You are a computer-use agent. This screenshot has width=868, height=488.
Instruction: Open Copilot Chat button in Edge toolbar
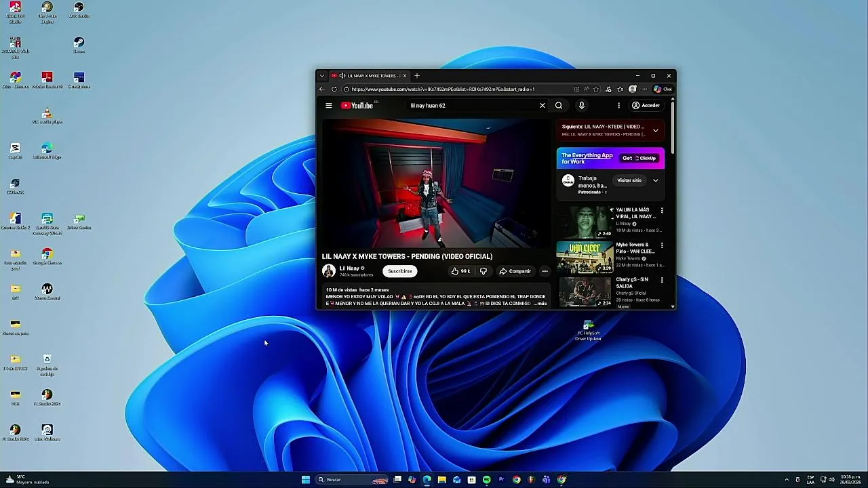pyautogui.click(x=663, y=89)
